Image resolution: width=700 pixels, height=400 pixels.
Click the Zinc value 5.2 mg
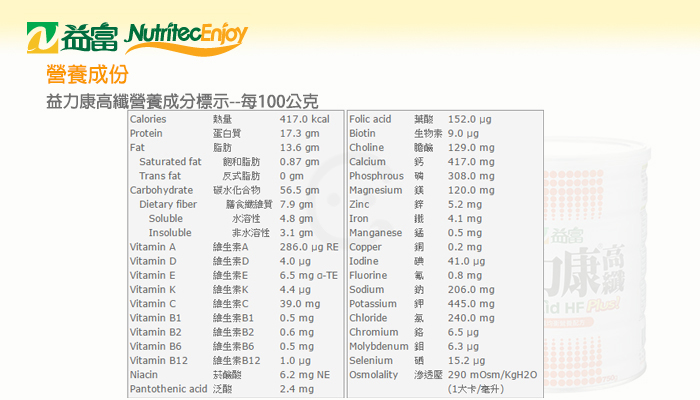coord(465,204)
